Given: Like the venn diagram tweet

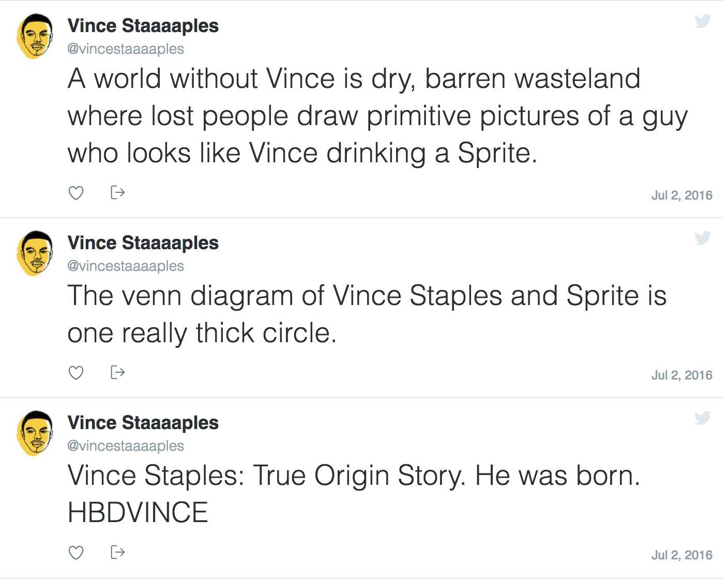Looking at the screenshot, I should 76,373.
